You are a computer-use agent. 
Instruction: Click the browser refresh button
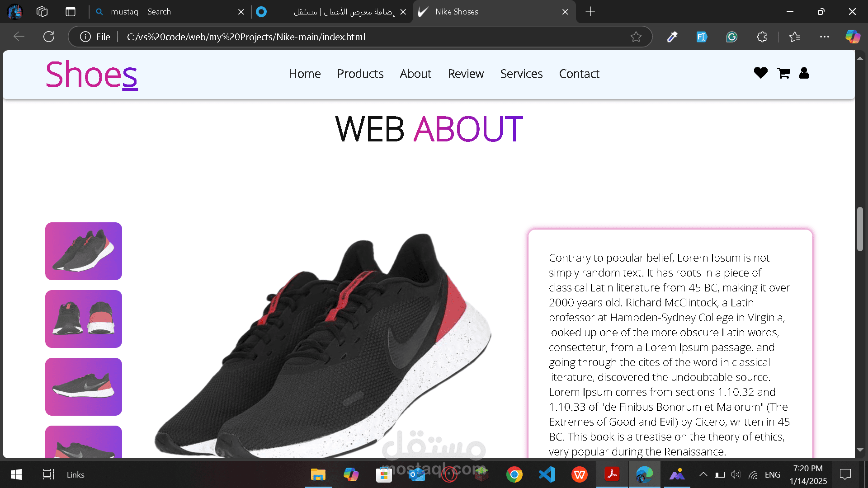[x=49, y=37]
